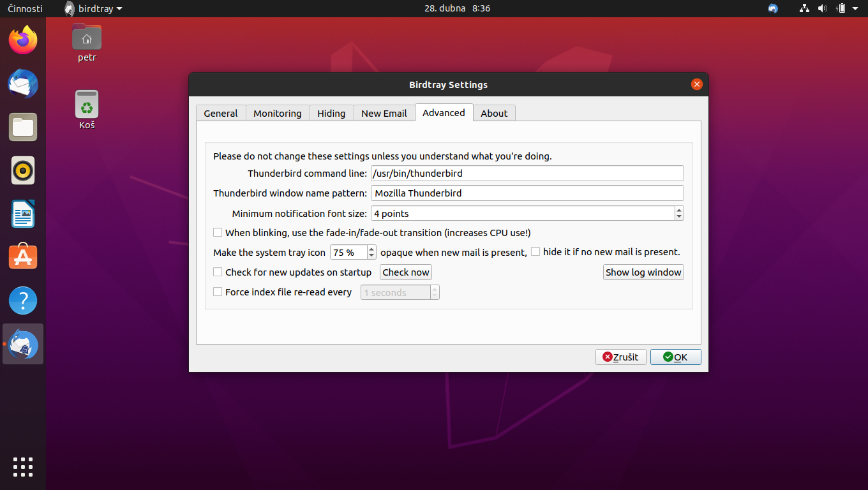Click the 'Thunderbird command line:' label
Screen dimensions: 868x490
[307, 174]
